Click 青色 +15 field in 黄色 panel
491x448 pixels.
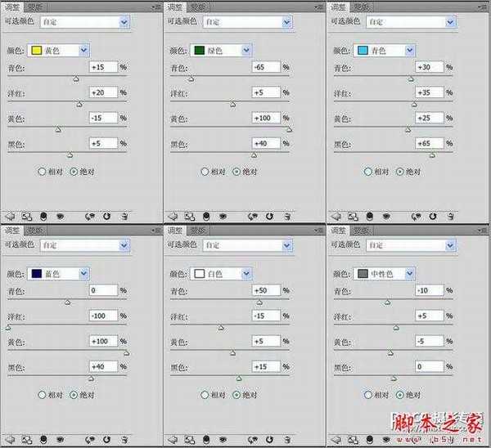pyautogui.click(x=103, y=67)
